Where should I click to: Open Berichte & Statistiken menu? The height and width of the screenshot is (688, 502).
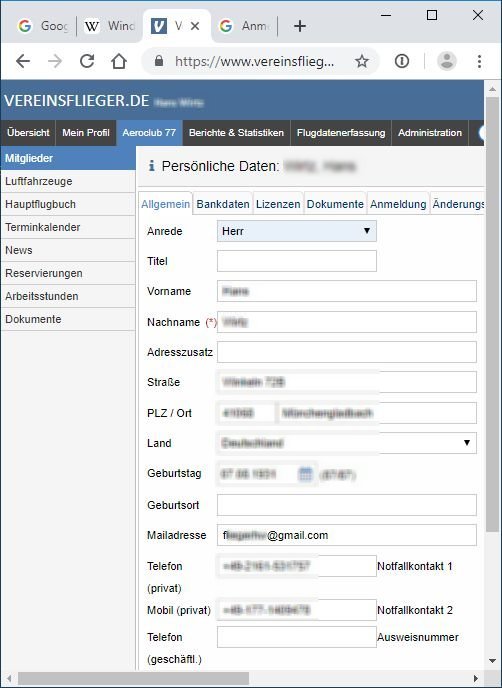[237, 133]
